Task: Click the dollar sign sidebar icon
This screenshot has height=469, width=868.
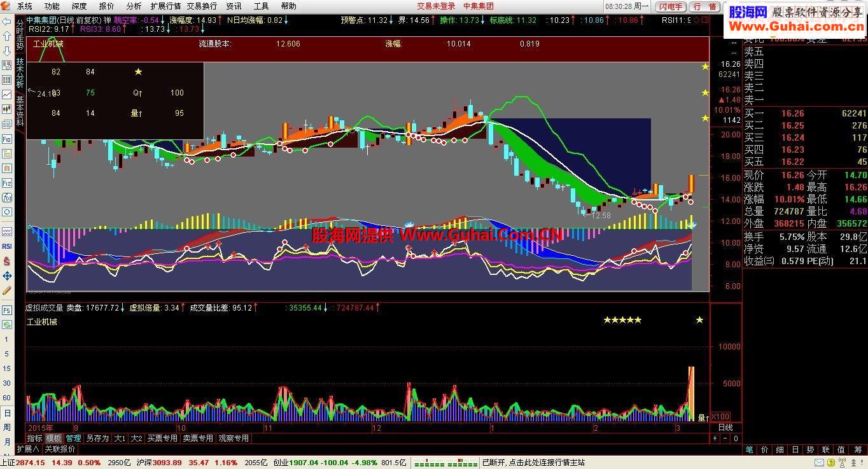Action: point(7,261)
